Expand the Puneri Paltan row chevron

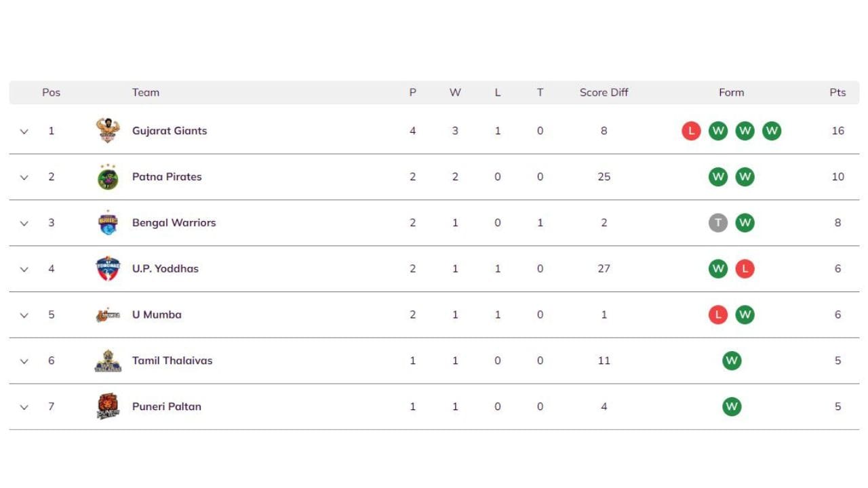click(24, 407)
